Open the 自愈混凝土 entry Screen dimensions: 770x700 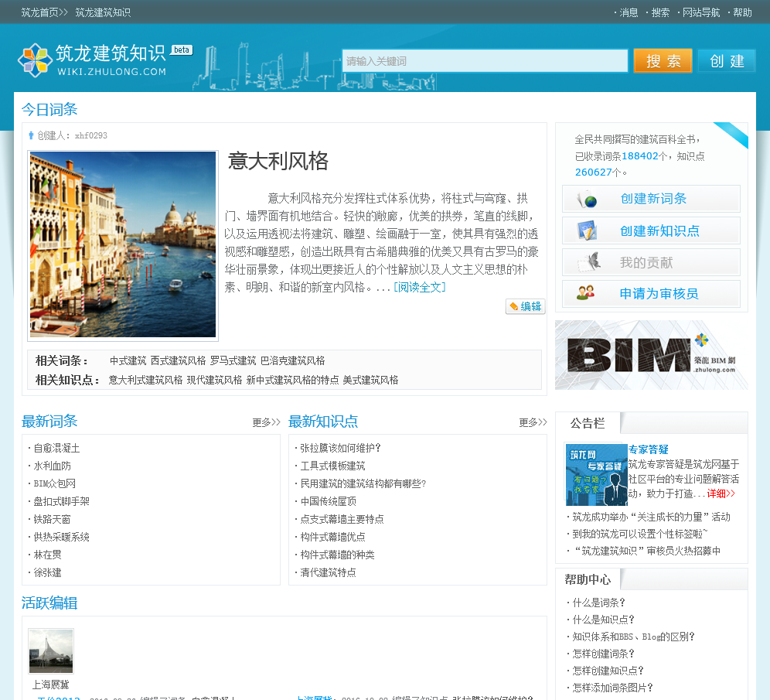click(x=56, y=449)
